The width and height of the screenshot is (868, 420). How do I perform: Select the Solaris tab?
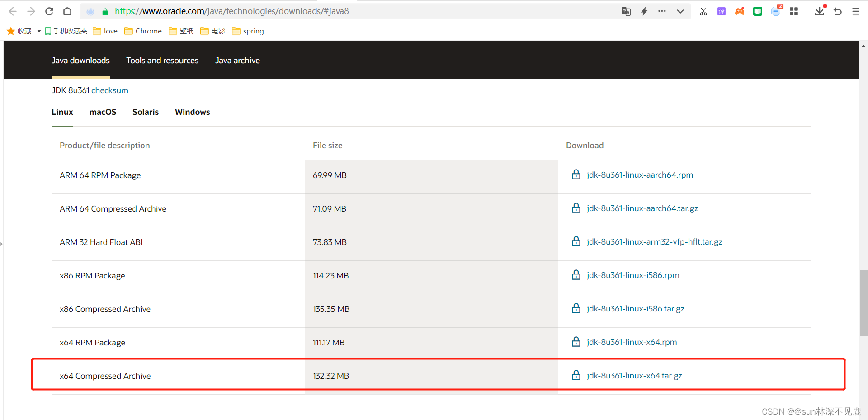(146, 112)
